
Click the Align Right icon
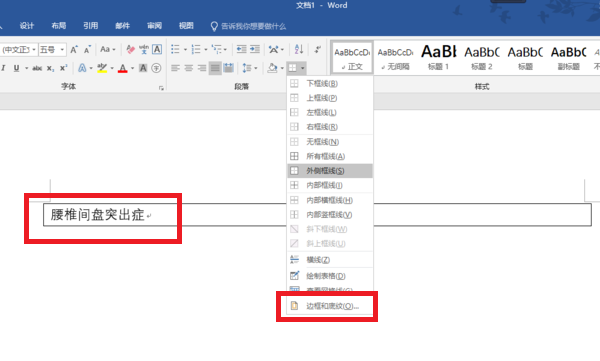point(202,68)
